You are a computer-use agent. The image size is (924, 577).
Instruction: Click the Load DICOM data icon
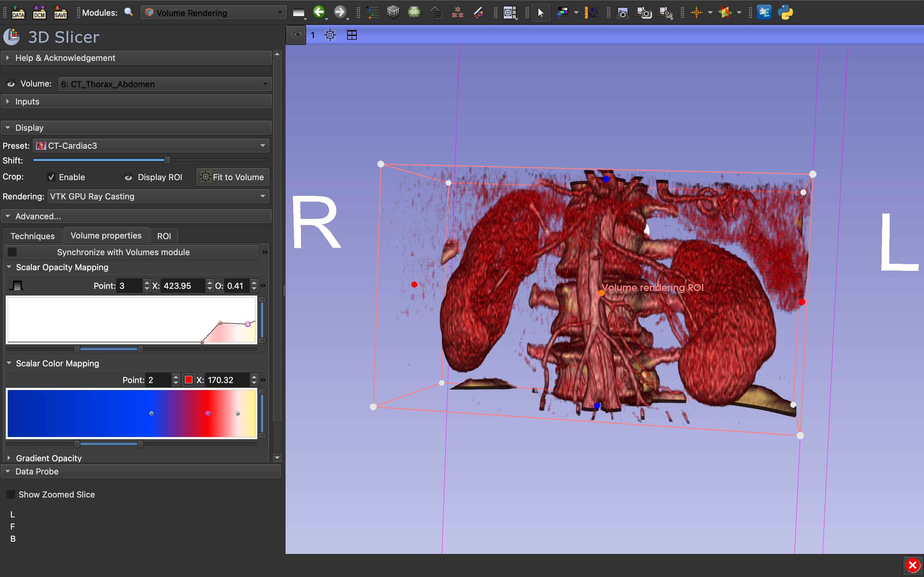[39, 13]
